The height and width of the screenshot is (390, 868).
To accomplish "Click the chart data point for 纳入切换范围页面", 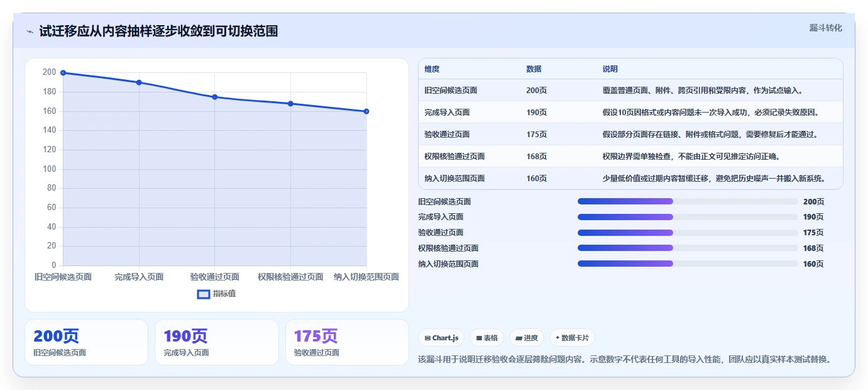I will pyautogui.click(x=366, y=111).
